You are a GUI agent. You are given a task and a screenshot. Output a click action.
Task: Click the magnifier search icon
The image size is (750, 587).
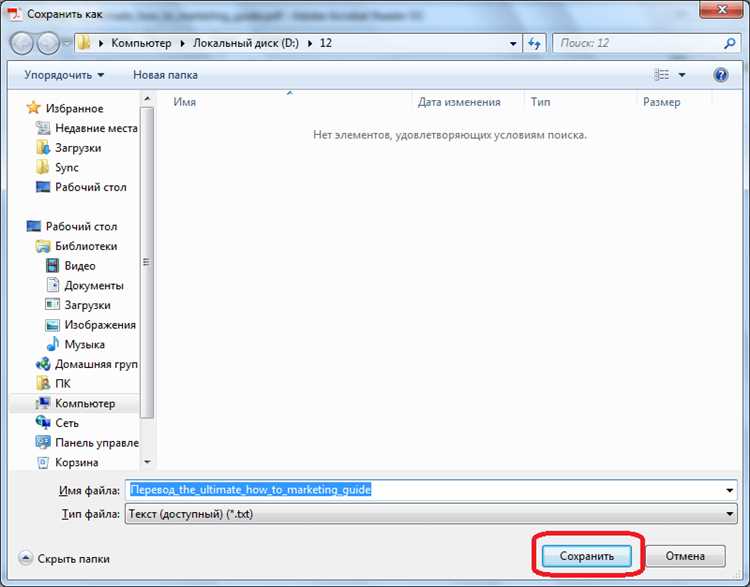pyautogui.click(x=729, y=44)
